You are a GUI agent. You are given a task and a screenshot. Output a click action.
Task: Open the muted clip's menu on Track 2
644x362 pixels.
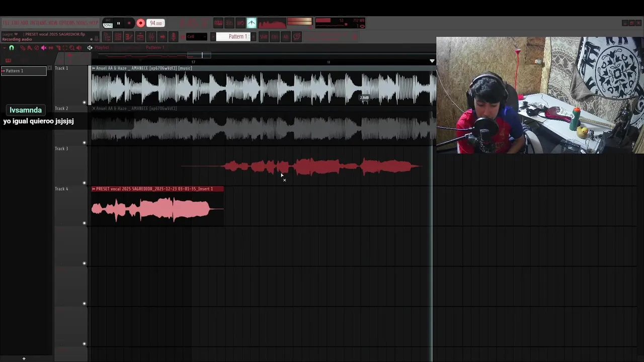pyautogui.click(x=94, y=108)
